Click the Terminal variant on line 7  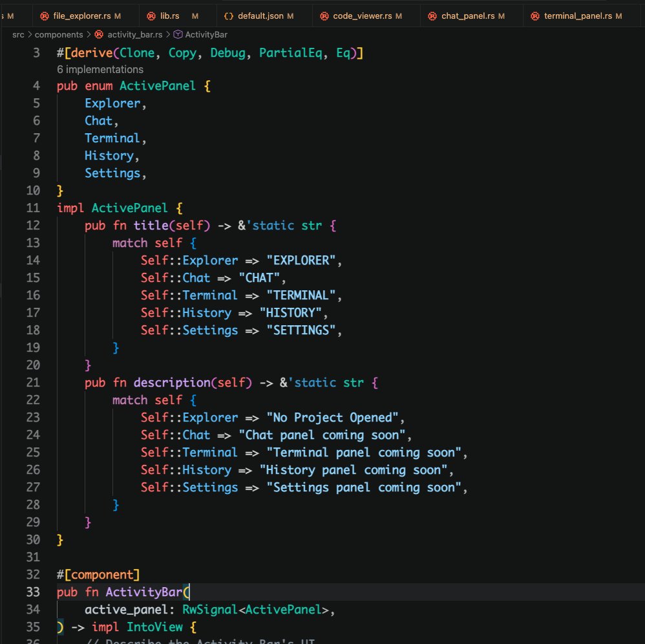[x=112, y=138]
